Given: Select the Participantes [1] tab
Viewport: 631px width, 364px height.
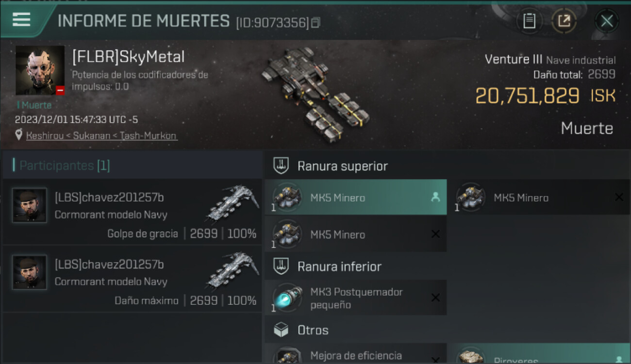Looking at the screenshot, I should (x=65, y=165).
